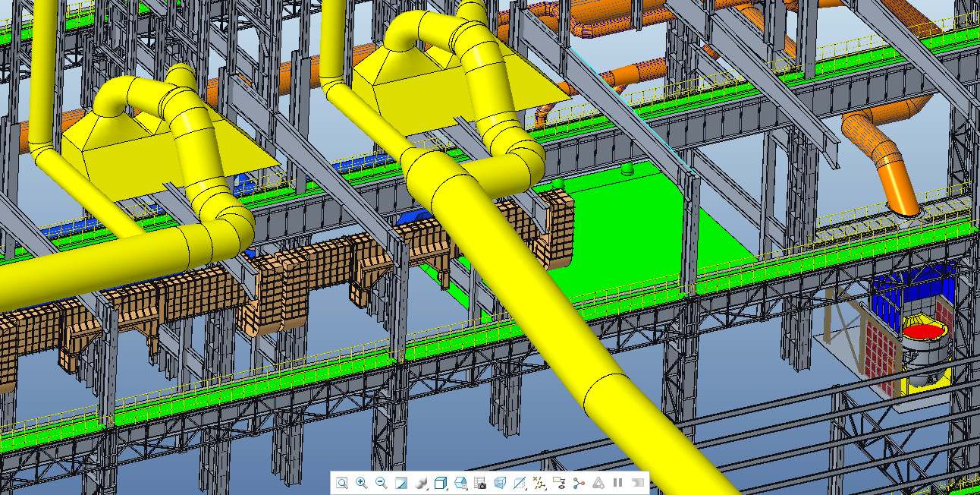
Task: Open the Display Style shading options
Action: tap(422, 483)
